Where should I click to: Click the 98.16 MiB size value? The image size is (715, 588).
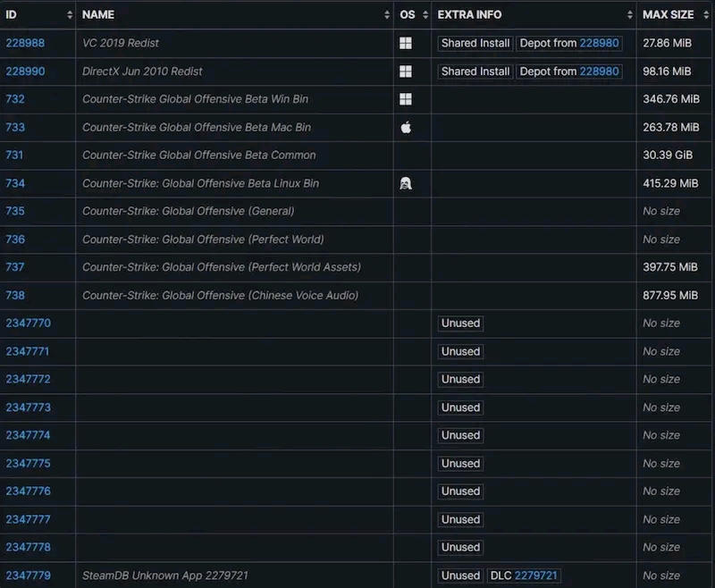[667, 71]
